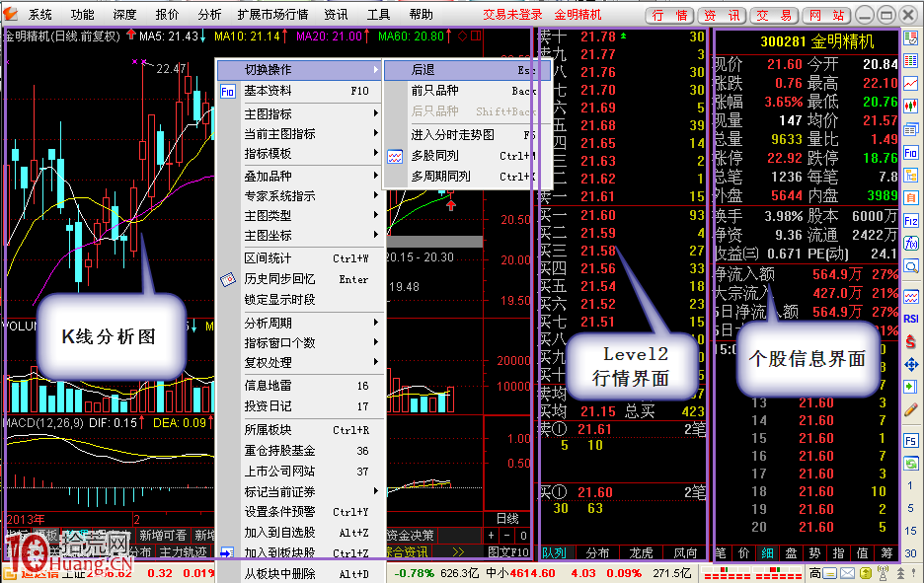Image resolution: width=924 pixels, height=583 pixels.
Task: Click the green arrow import icon in sidebar
Action: pyautogui.click(x=911, y=387)
